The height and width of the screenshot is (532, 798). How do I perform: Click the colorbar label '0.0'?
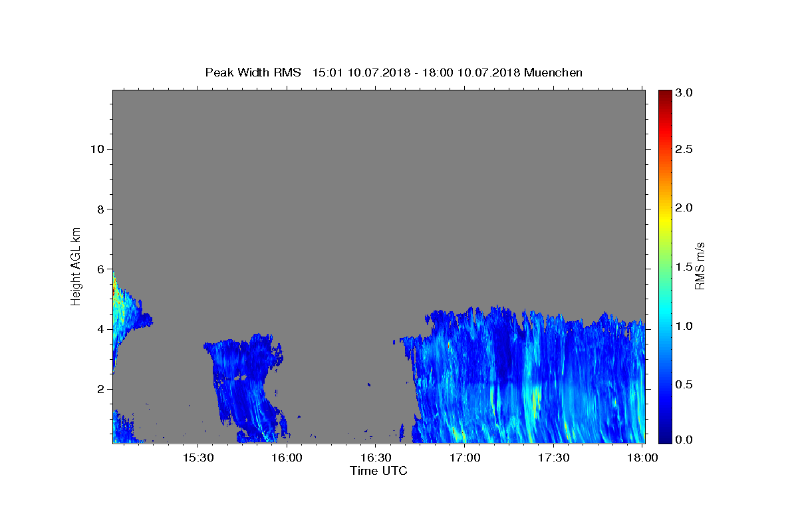[683, 440]
